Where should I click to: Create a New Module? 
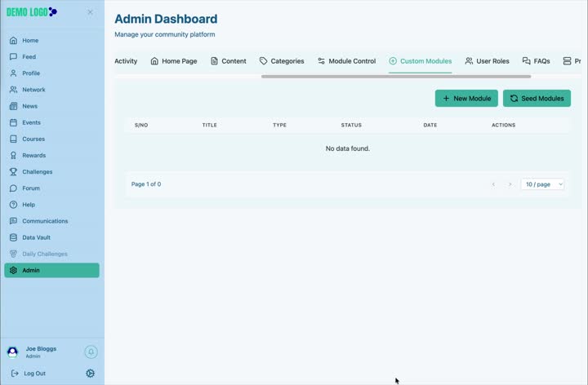(466, 99)
